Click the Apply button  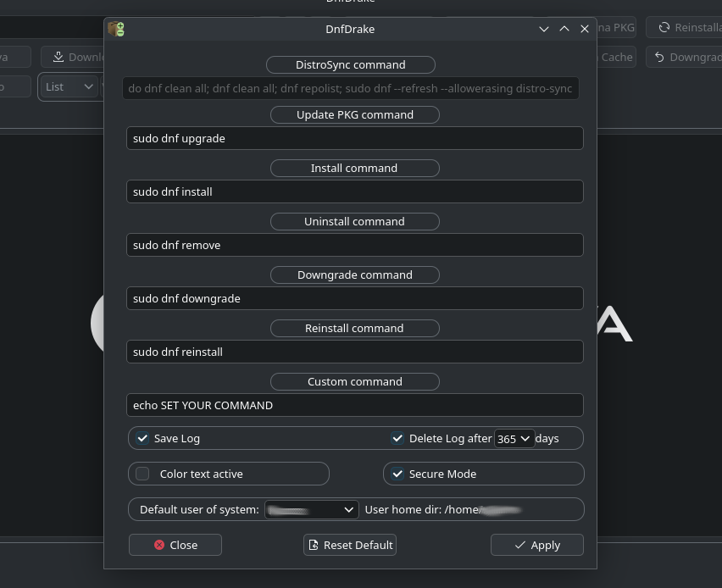click(537, 545)
